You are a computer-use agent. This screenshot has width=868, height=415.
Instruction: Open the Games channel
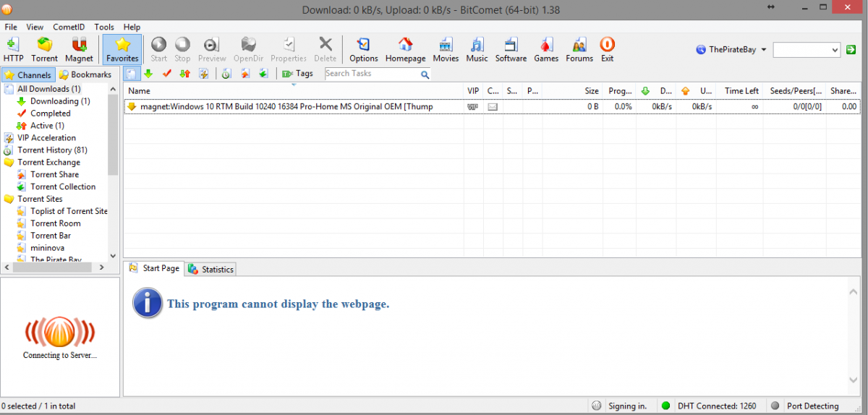pyautogui.click(x=546, y=49)
